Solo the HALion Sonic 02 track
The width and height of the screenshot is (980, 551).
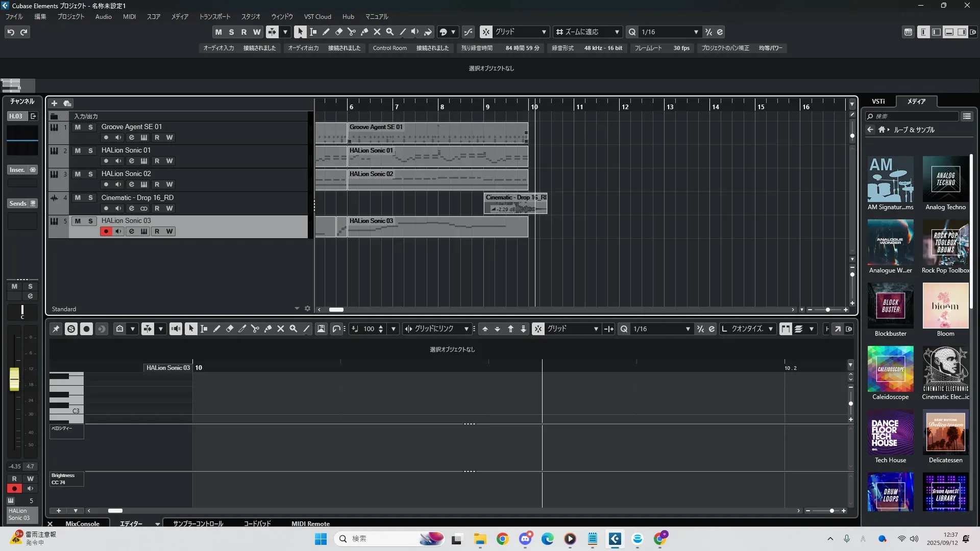coord(90,174)
